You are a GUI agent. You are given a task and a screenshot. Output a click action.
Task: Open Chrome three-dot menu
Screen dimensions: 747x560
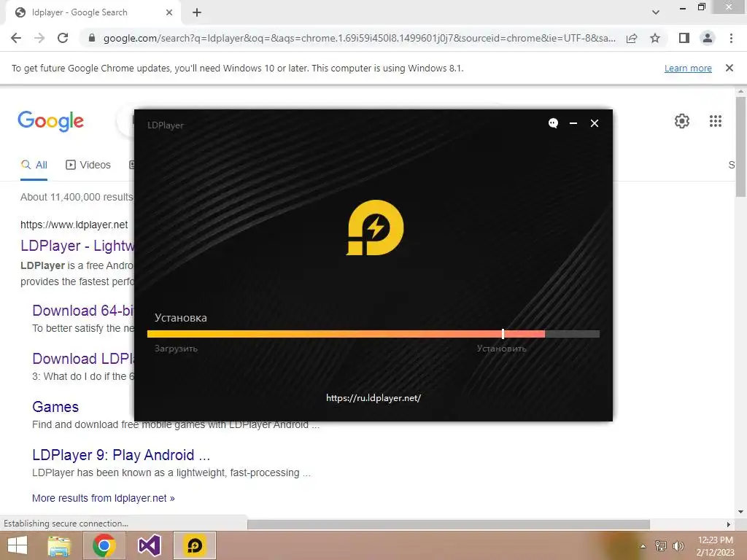731,38
